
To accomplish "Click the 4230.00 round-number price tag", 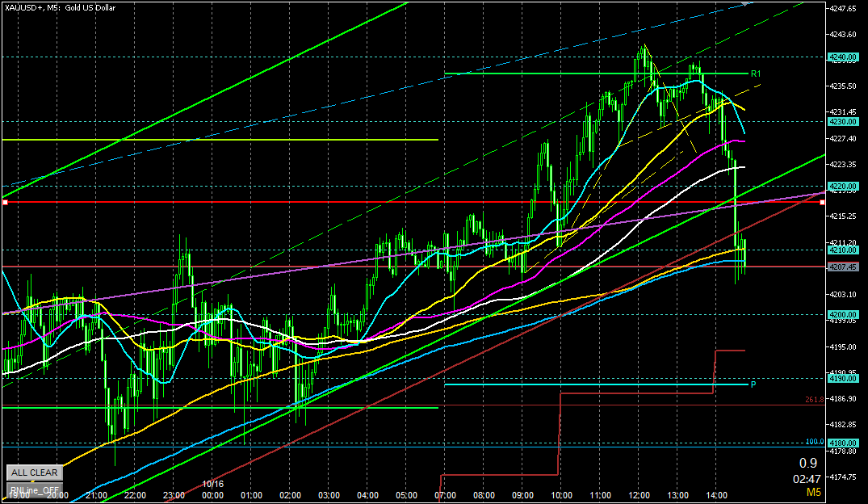I will click(841, 121).
